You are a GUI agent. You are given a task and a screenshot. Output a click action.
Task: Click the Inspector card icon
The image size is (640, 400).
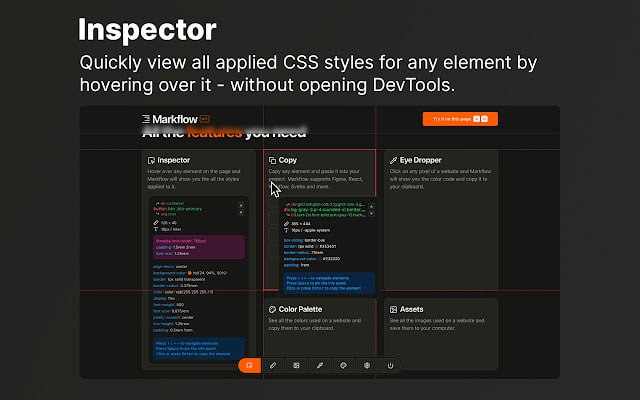click(x=151, y=160)
